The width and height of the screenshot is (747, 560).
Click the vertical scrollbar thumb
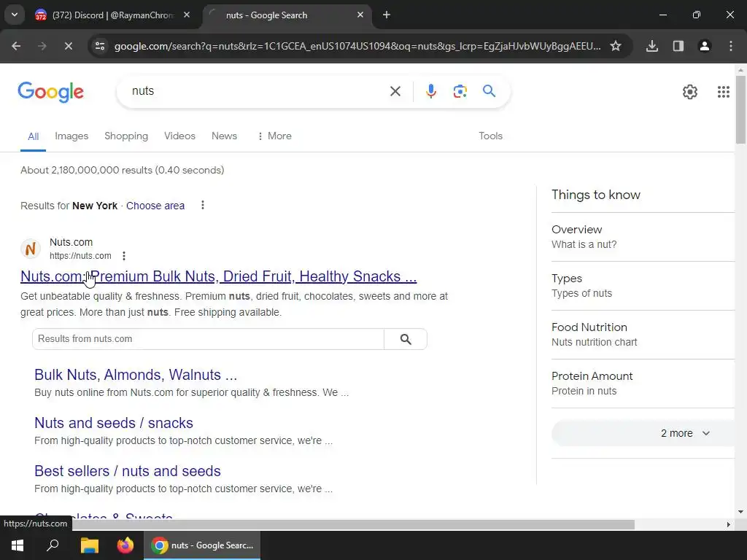740,109
